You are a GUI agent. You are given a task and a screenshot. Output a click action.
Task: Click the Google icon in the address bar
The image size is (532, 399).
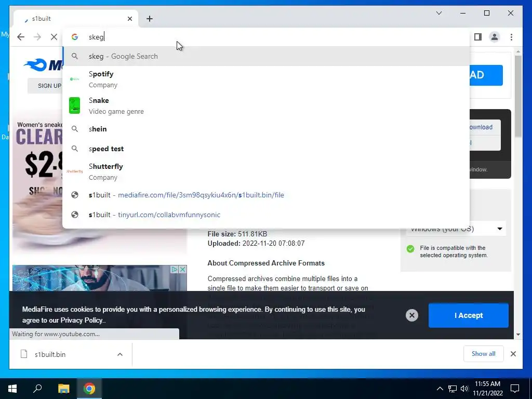point(75,37)
